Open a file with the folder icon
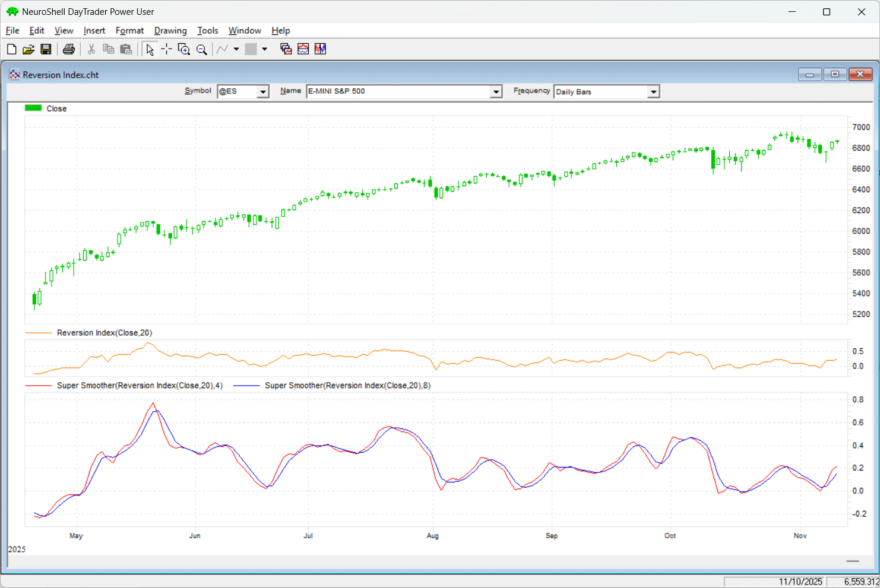The width and height of the screenshot is (880, 588). 28,49
